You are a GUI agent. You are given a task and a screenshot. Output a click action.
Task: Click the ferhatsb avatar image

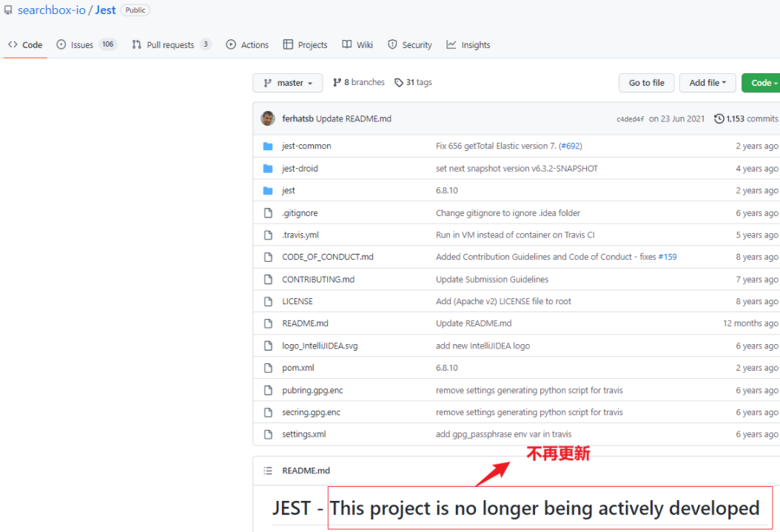(268, 118)
